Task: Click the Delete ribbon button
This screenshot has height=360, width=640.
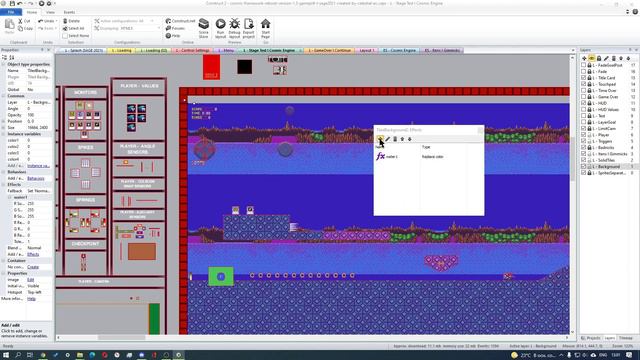Action: coord(71,21)
